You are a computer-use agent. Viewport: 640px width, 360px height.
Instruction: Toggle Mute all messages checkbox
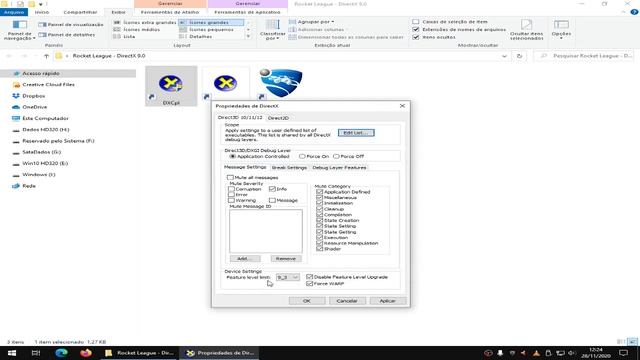click(x=230, y=178)
